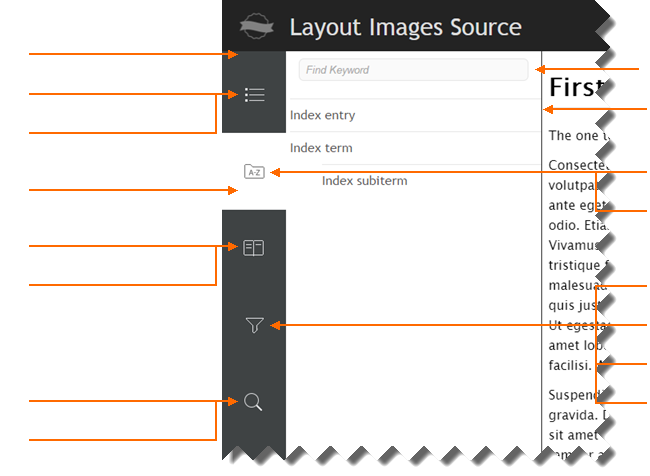Open the Glossary book icon
Image resolution: width=650 pixels, height=476 pixels.
[254, 247]
